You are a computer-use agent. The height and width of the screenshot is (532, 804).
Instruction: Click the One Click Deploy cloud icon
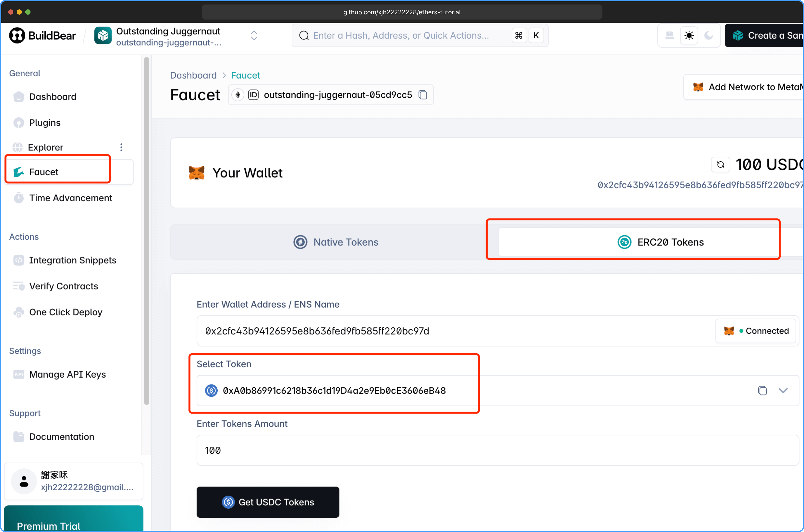coord(19,312)
